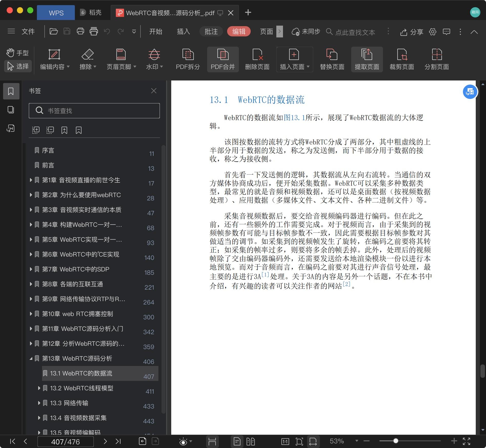Open the 文件 menu
The image size is (486, 448).
[28, 32]
